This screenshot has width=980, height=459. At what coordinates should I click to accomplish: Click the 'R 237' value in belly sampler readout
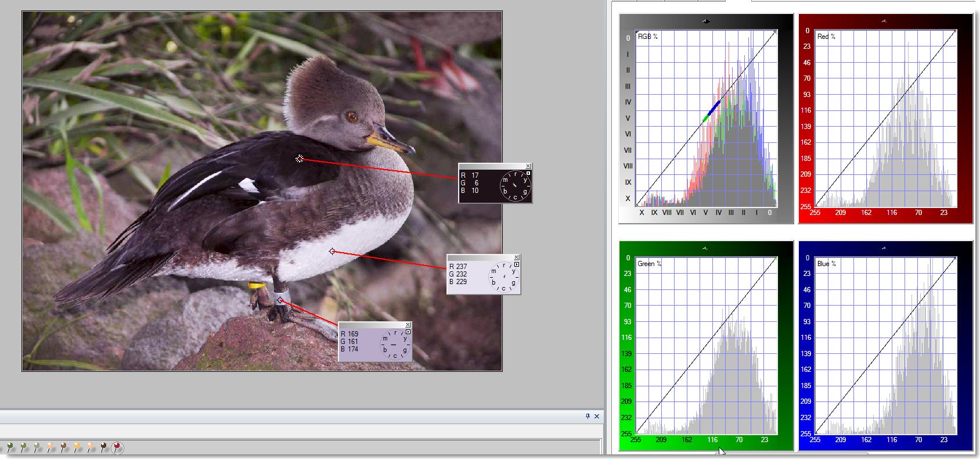coord(458,267)
